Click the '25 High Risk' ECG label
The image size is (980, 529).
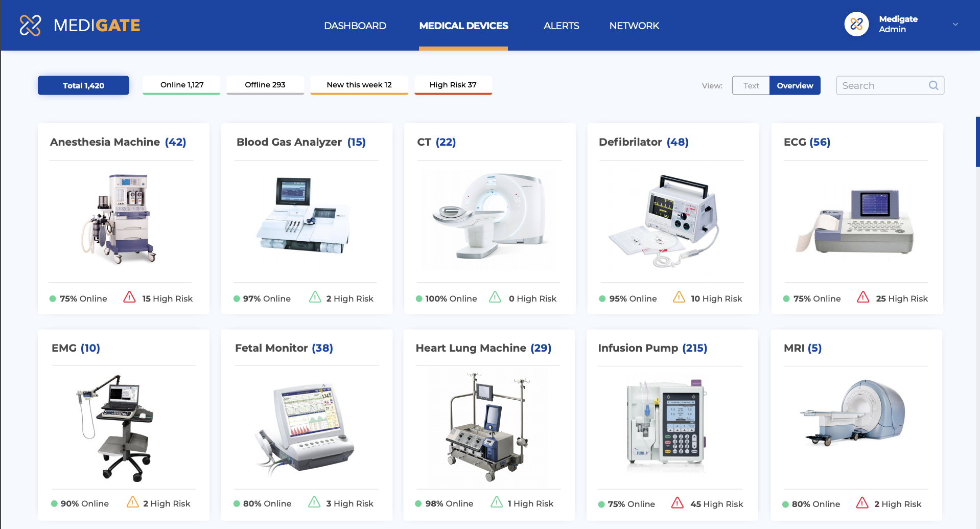(902, 298)
